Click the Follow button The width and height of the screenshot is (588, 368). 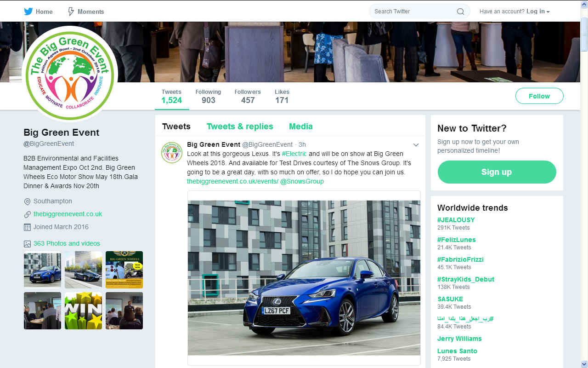point(539,96)
